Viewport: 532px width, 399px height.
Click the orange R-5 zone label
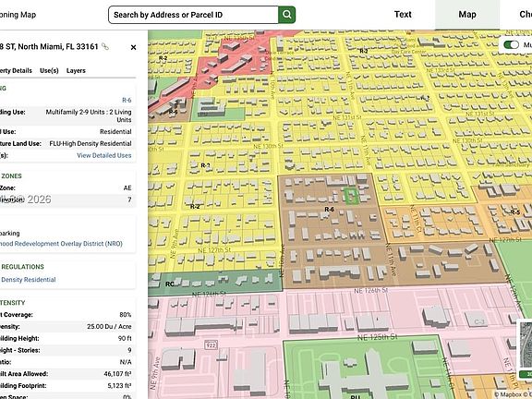[x=515, y=212]
